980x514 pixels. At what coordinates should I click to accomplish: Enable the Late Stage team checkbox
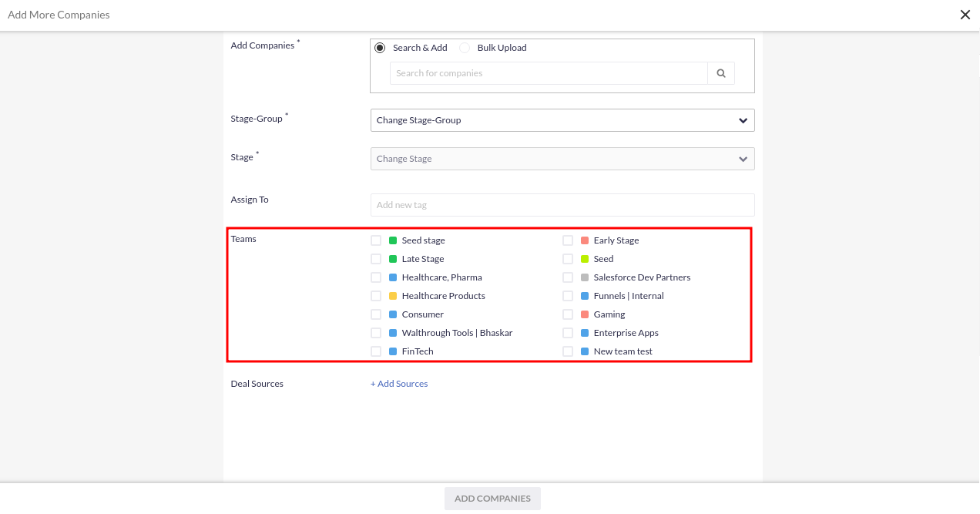(376, 259)
